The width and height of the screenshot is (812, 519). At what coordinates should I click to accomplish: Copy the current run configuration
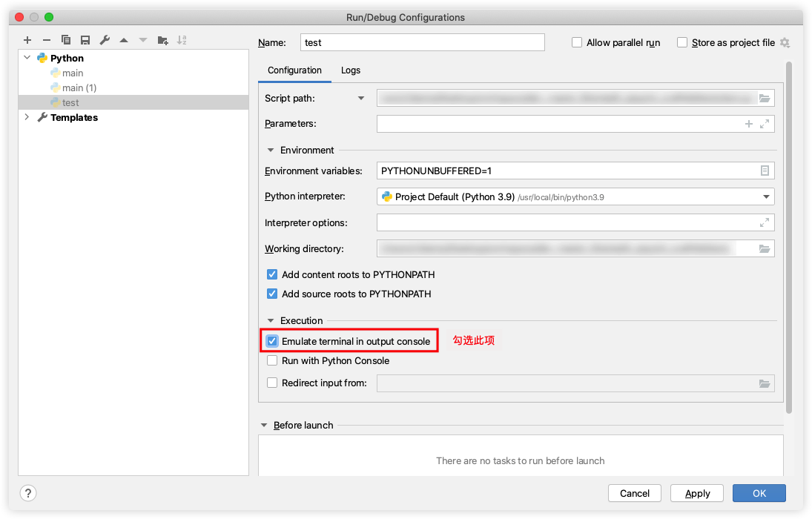point(65,39)
